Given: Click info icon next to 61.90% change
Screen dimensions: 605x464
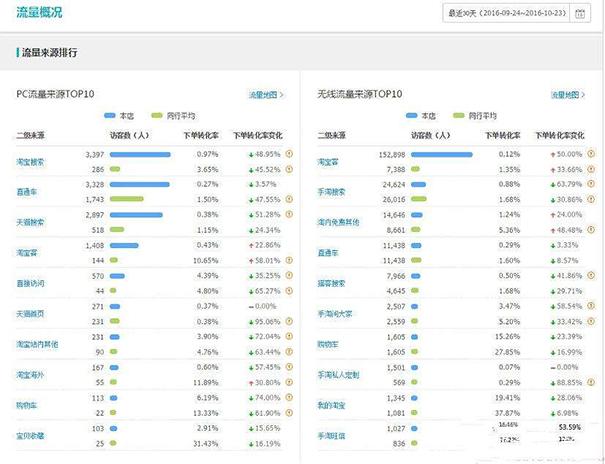Looking at the screenshot, I should 289,412.
